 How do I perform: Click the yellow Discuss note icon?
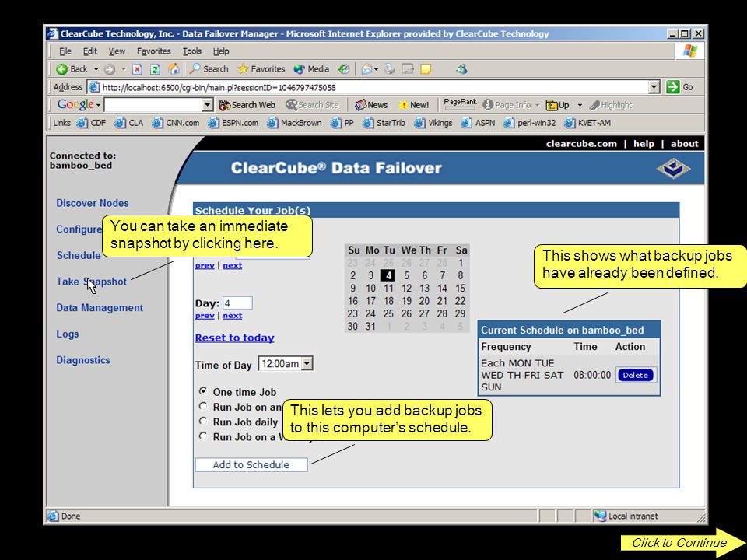click(426, 69)
